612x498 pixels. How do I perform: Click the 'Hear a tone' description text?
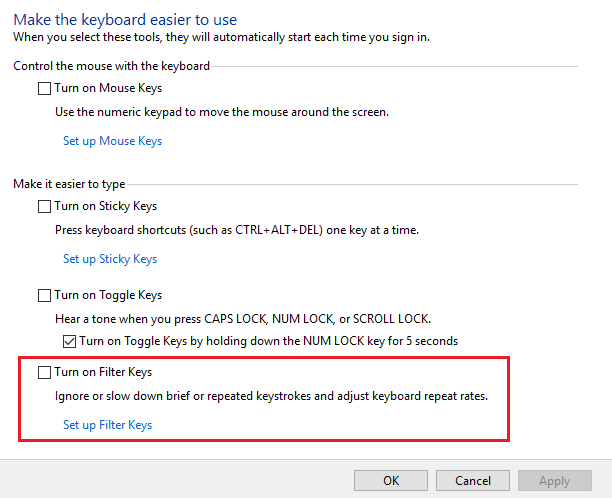point(242,318)
